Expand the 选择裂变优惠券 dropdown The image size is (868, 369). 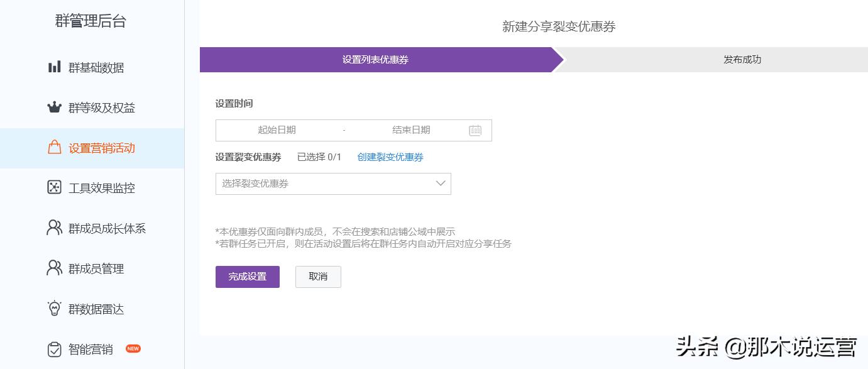[333, 184]
